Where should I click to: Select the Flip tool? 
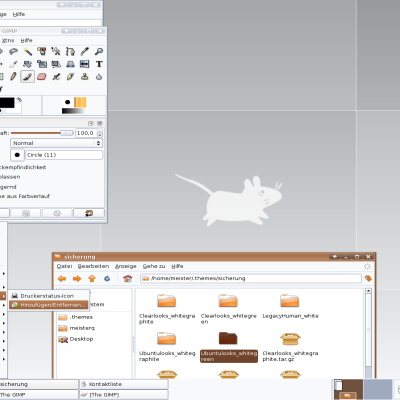[85, 64]
